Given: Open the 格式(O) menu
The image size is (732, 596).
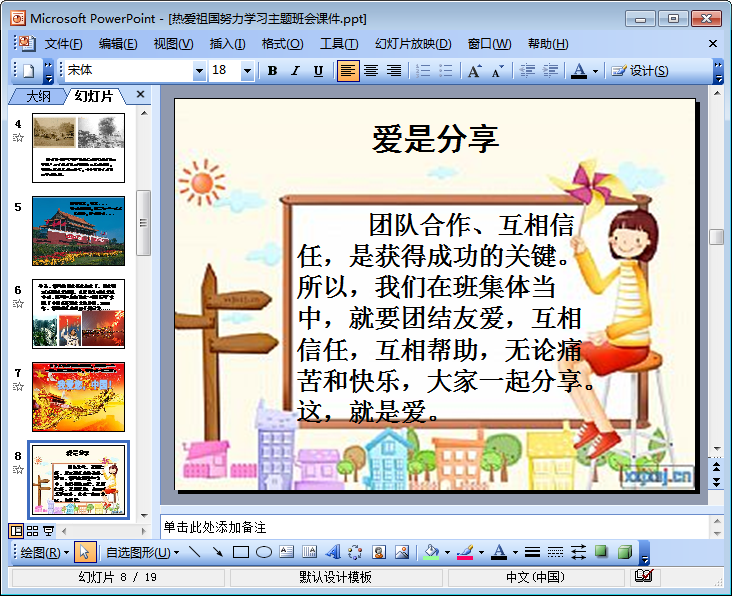Looking at the screenshot, I should tap(282, 44).
